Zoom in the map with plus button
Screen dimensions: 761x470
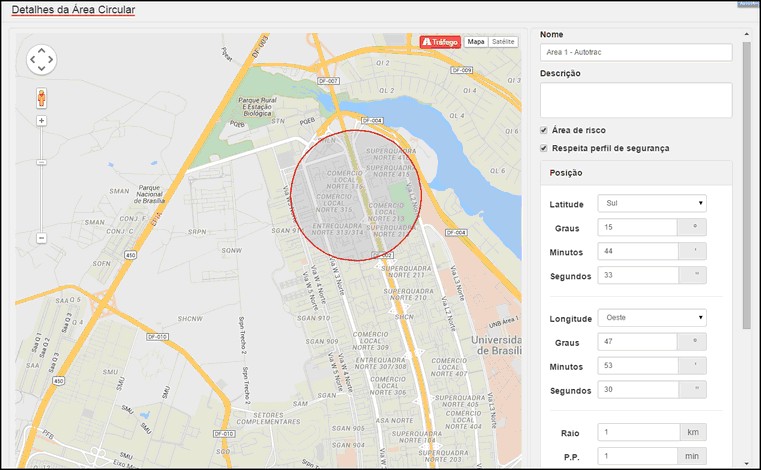coord(41,120)
